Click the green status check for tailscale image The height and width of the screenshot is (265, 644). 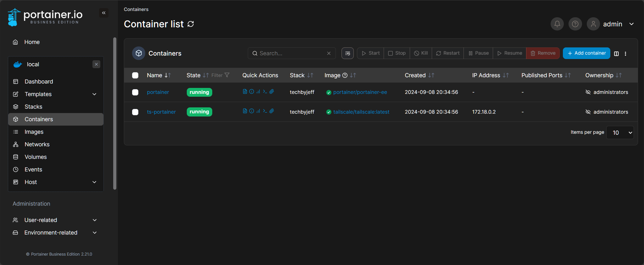click(329, 112)
